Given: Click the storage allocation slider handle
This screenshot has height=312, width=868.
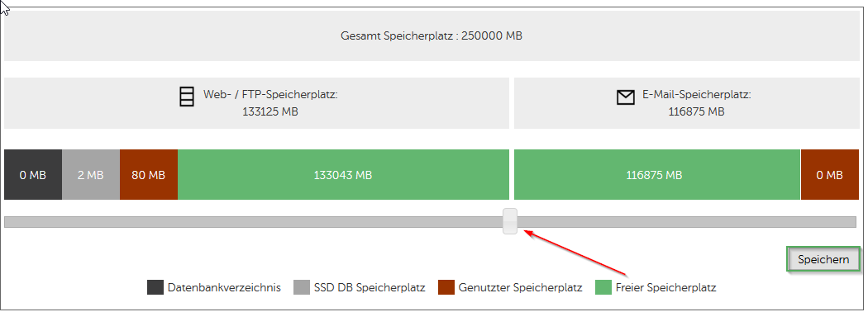Looking at the screenshot, I should click(x=510, y=221).
